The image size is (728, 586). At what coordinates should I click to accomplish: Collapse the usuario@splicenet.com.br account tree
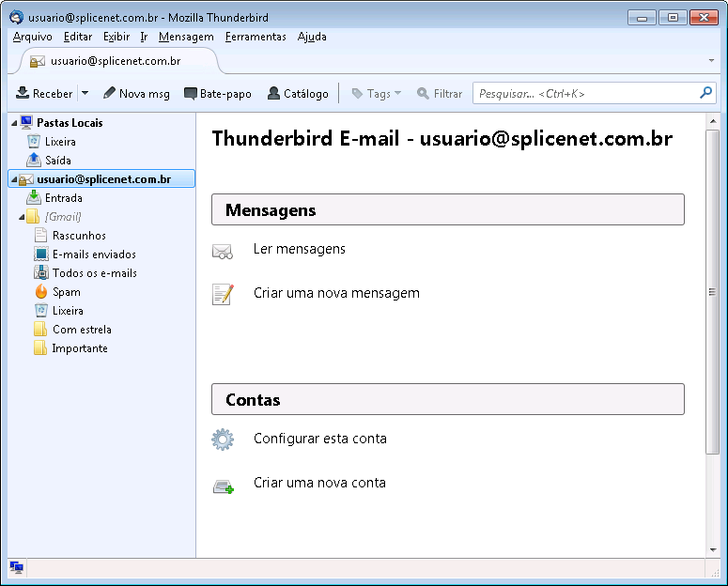14,179
